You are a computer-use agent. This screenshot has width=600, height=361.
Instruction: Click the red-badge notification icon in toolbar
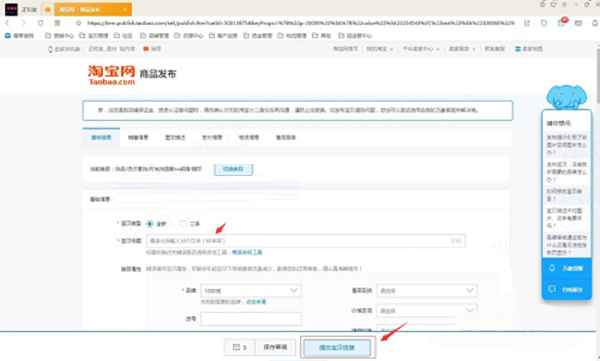click(x=562, y=22)
